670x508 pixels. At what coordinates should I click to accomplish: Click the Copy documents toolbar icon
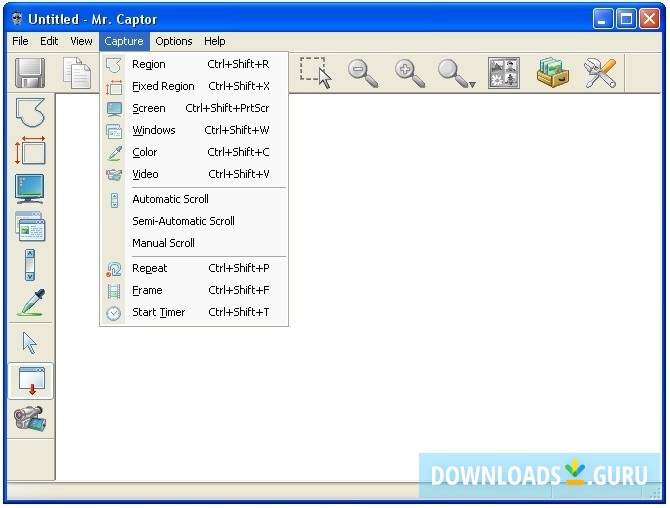pos(77,73)
